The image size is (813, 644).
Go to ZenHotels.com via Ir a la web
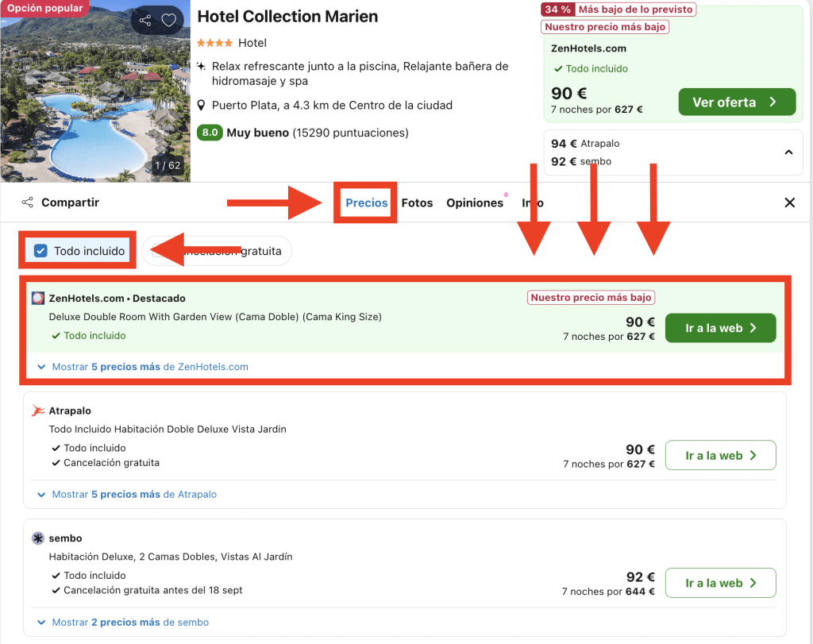pyautogui.click(x=720, y=328)
